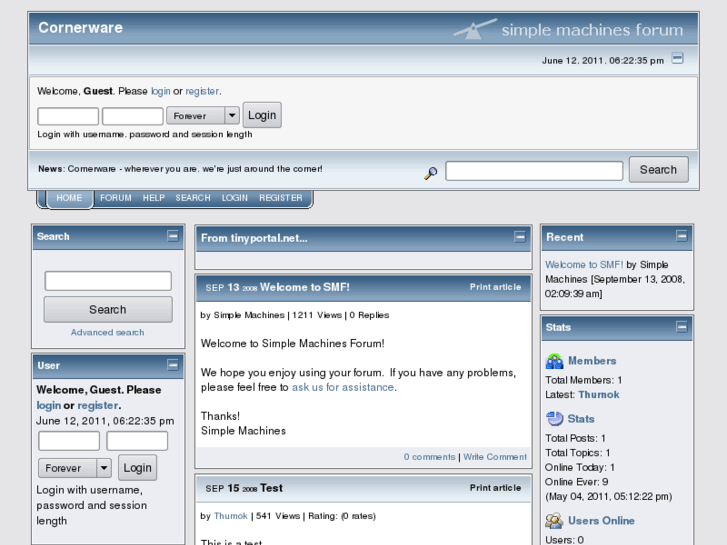Open Members link in Stats block
Screen dimensions: 727x545
point(592,361)
